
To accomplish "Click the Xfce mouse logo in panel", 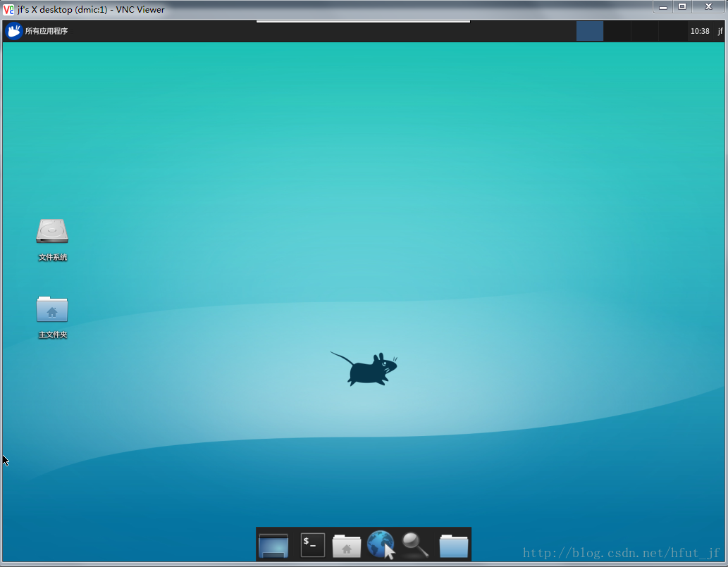I will click(14, 31).
